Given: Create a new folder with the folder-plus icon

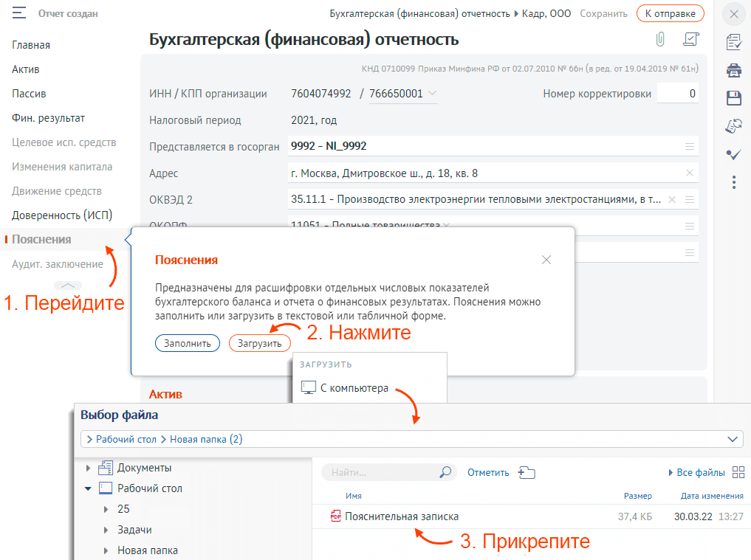Looking at the screenshot, I should pyautogui.click(x=527, y=472).
